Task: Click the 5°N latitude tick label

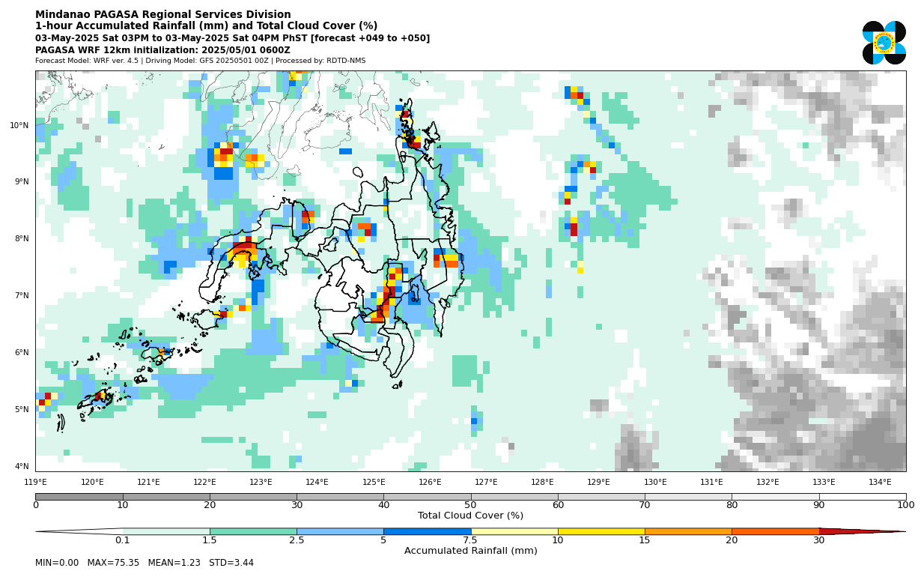Action: point(22,410)
